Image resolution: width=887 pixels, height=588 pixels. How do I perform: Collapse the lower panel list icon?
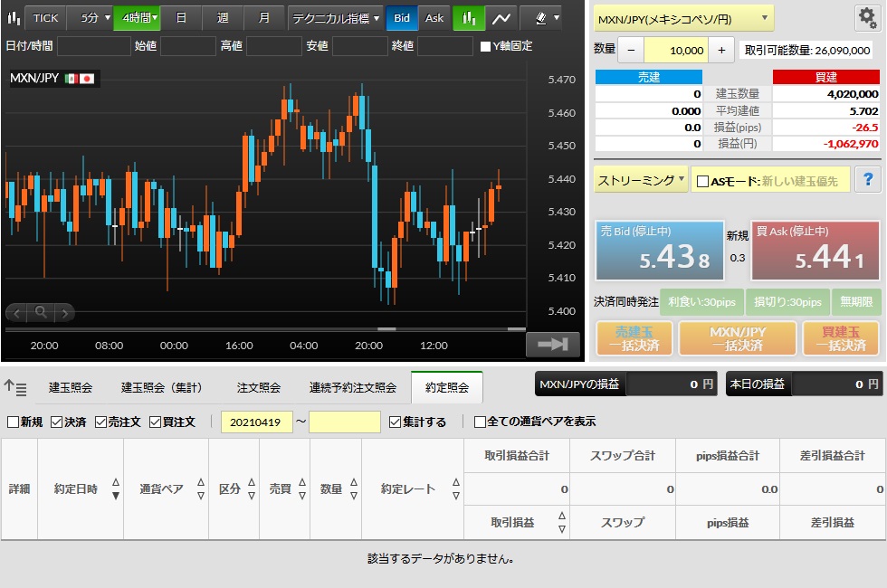pos(15,387)
